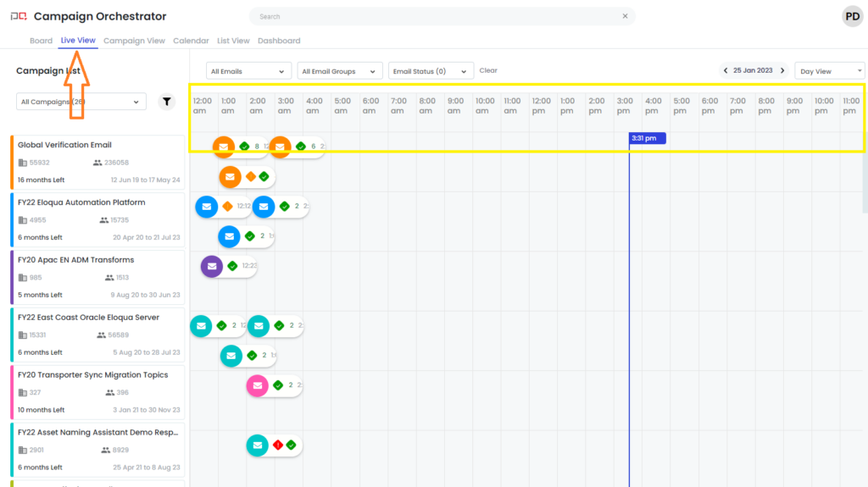Screen dimensions: 868x487
Task: Click the 3:31 pm current time marker
Action: click(x=648, y=138)
